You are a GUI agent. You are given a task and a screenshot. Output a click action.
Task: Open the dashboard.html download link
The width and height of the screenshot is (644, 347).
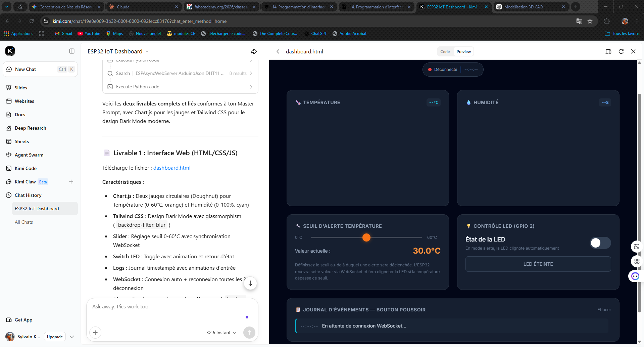172,168
